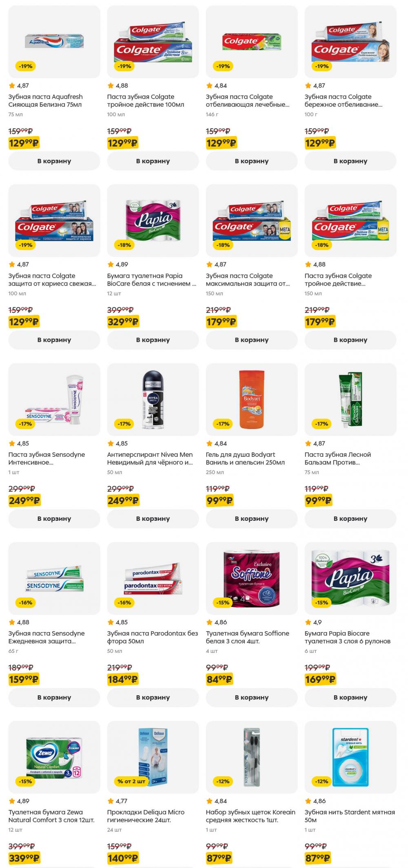The height and width of the screenshot is (868, 408).
Task: Click the Soffione toilet paper thumbnail
Action: [252, 578]
